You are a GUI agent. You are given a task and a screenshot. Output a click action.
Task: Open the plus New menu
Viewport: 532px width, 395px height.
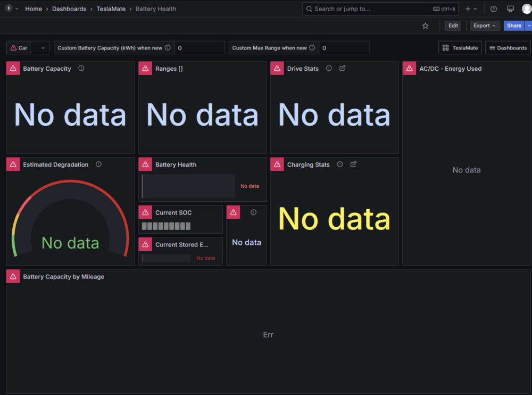pyautogui.click(x=471, y=9)
